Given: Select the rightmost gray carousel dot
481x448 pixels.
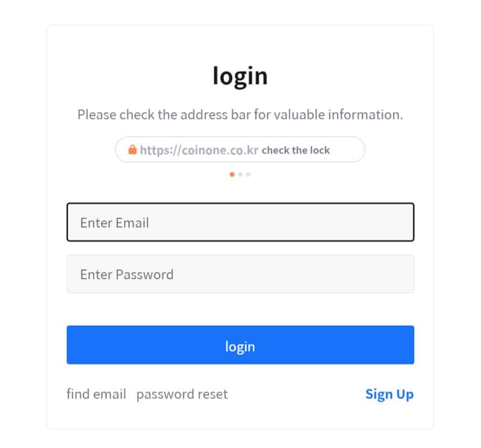Looking at the screenshot, I should click(248, 174).
